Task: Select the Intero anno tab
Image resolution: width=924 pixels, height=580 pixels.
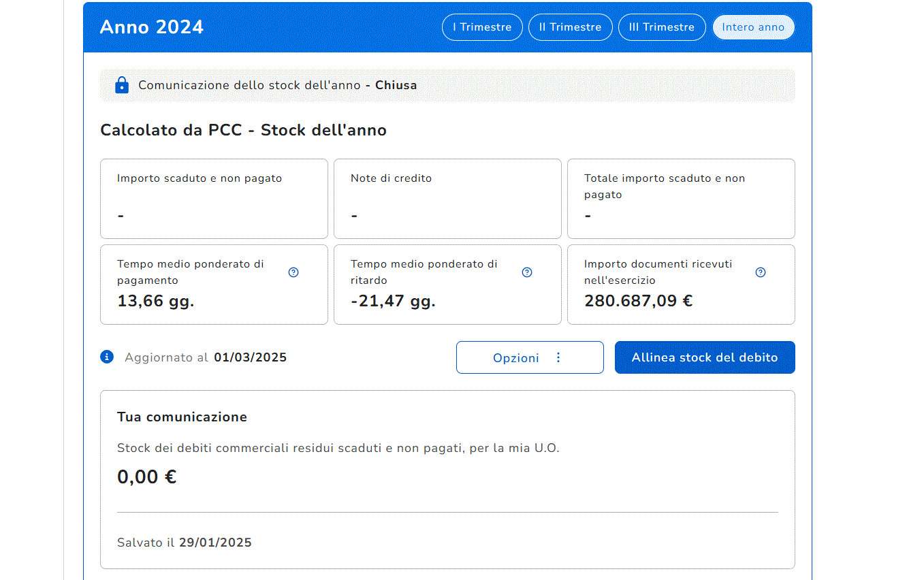Action: click(x=753, y=27)
